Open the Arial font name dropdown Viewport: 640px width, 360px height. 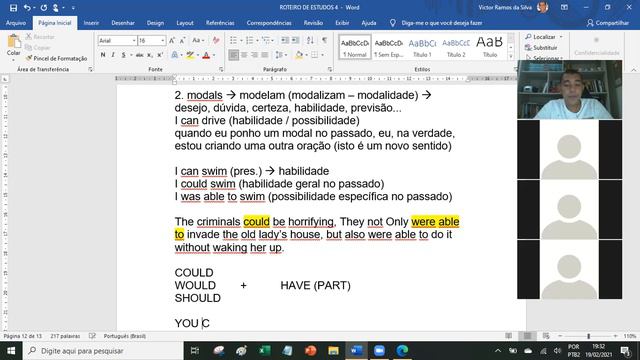pyautogui.click(x=134, y=40)
